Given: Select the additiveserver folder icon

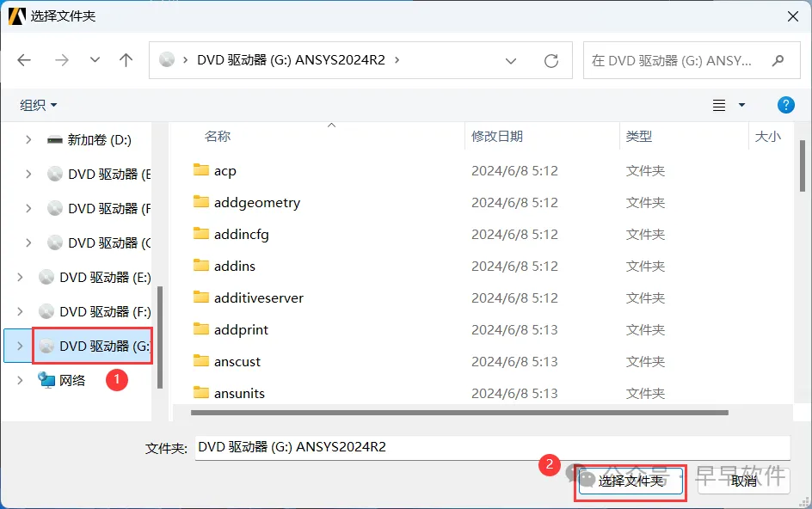Looking at the screenshot, I should click(201, 297).
